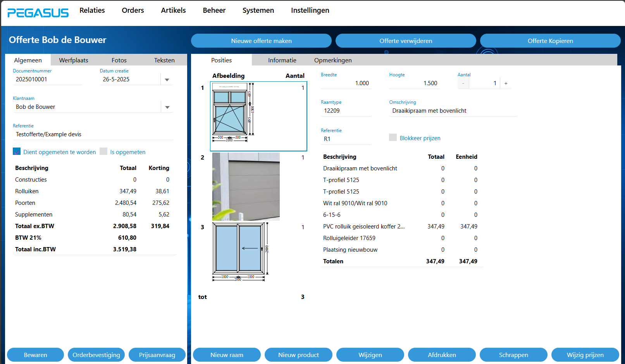
Task: Open the Datum creatie date dropdown
Action: pos(167,80)
